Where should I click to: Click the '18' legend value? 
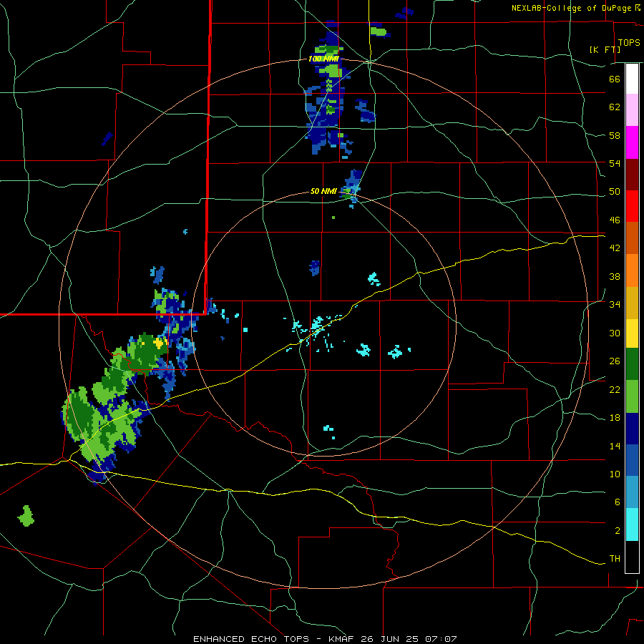[615, 418]
